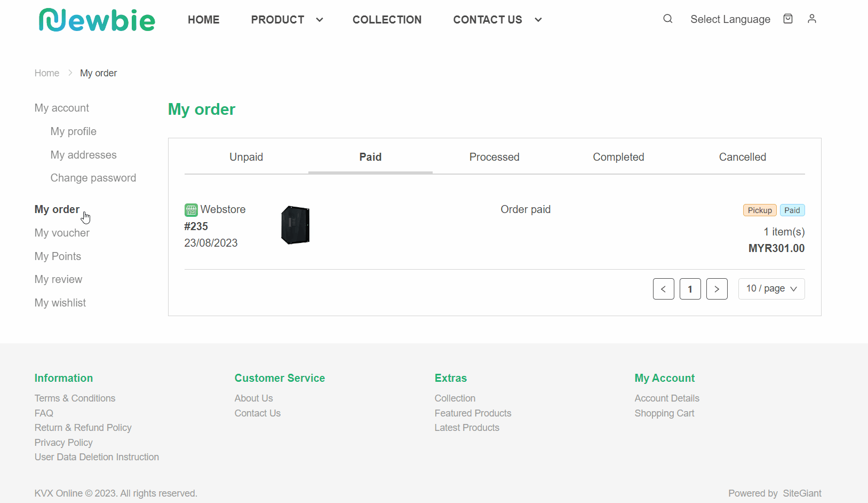Click the breadcrumb chevron after Home

point(69,73)
